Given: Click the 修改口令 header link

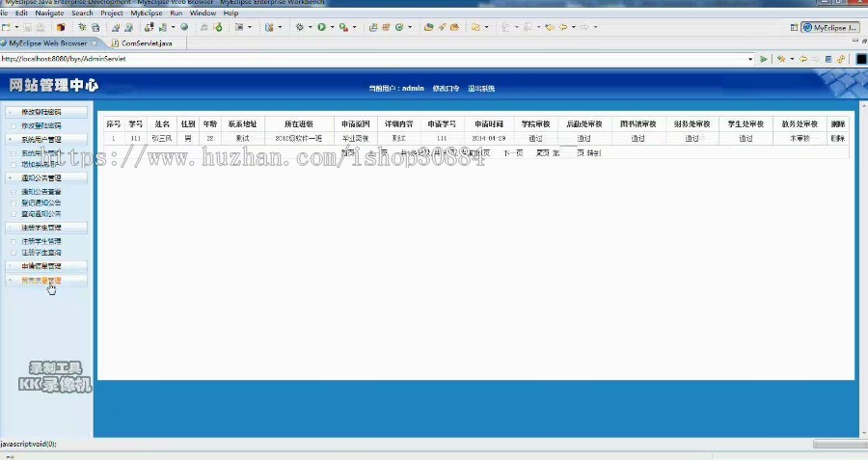Looking at the screenshot, I should coord(446,89).
